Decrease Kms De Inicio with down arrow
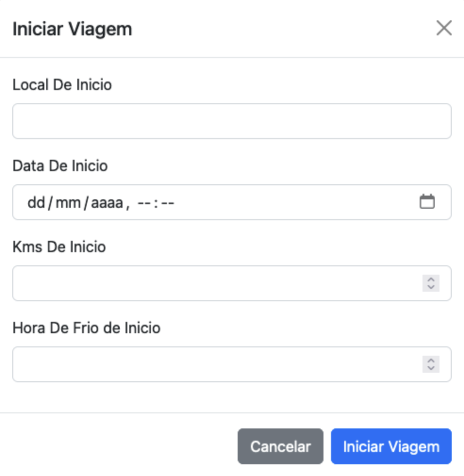The width and height of the screenshot is (464, 476). (x=431, y=287)
